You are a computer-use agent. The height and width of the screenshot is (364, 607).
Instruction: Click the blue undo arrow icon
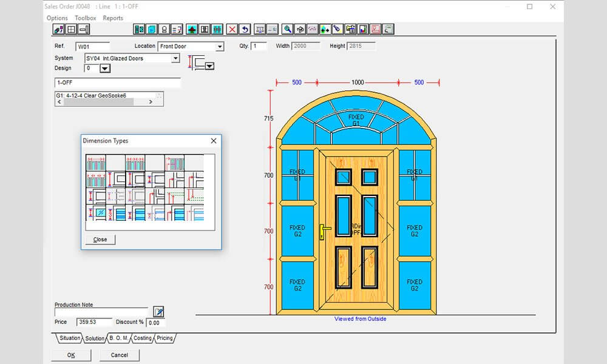[245, 29]
